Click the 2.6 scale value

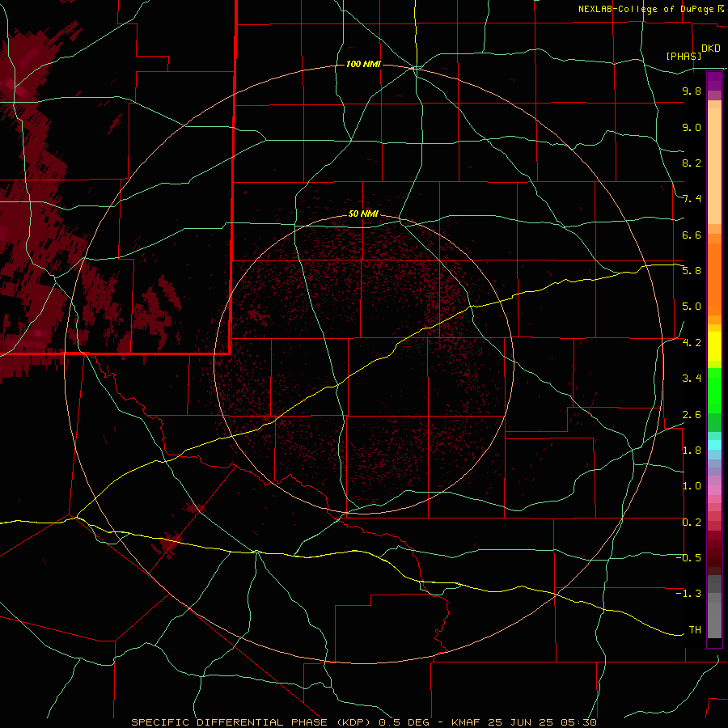692,415
